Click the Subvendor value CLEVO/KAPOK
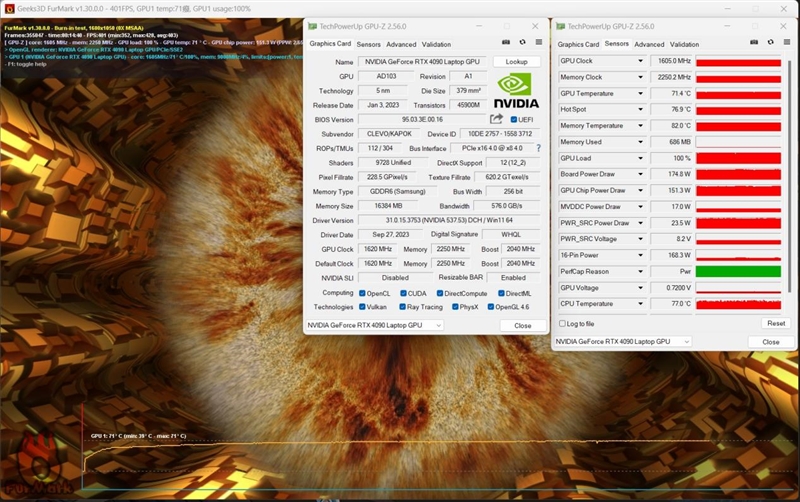The height and width of the screenshot is (502, 800). pos(389,134)
